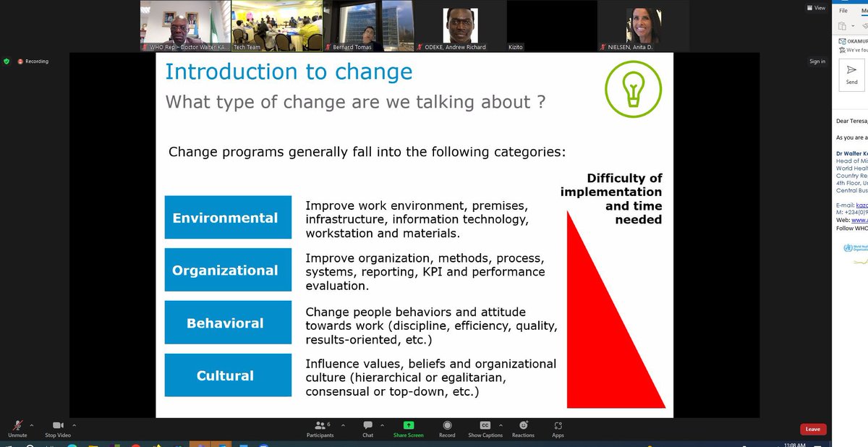Click the Recording indicator
Viewport: 868px width, 447px height.
tap(33, 61)
